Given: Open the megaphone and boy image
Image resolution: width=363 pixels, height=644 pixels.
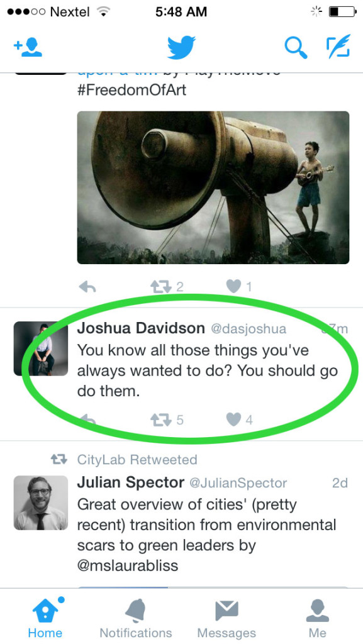Looking at the screenshot, I should [213, 187].
